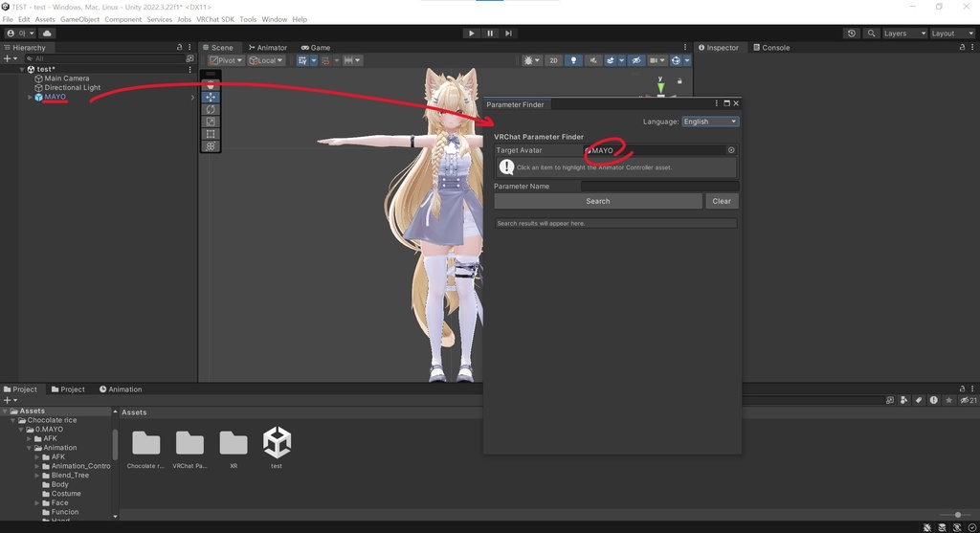
Task: Switch to the Console tab
Action: (x=771, y=48)
